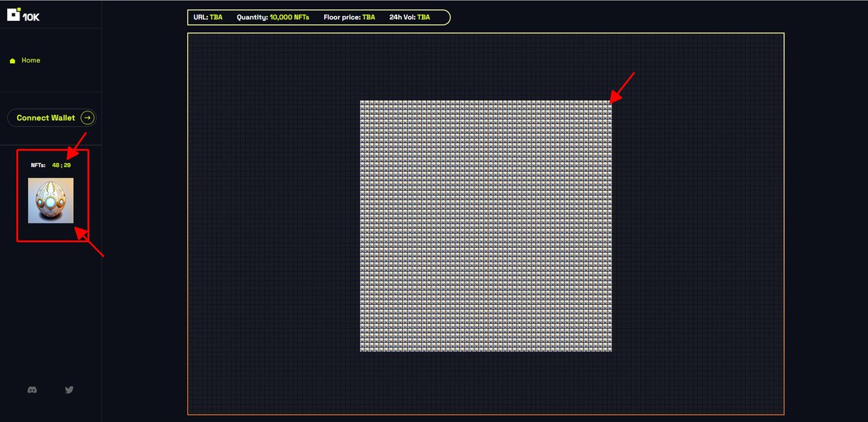Viewport: 868px width, 422px height.
Task: Click the 10K logo
Action: click(x=23, y=13)
